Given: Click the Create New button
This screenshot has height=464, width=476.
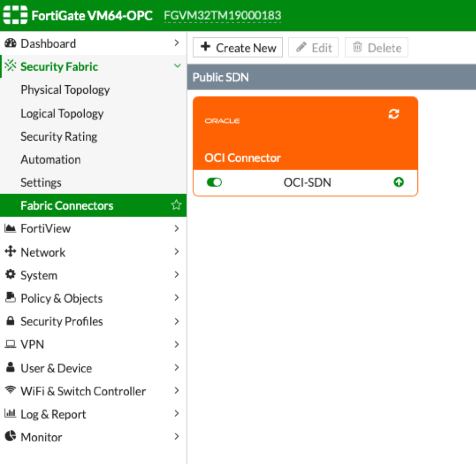Looking at the screenshot, I should [237, 47].
